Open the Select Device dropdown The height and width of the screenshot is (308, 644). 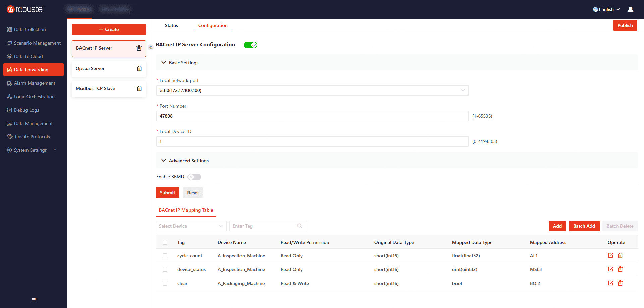click(x=191, y=226)
